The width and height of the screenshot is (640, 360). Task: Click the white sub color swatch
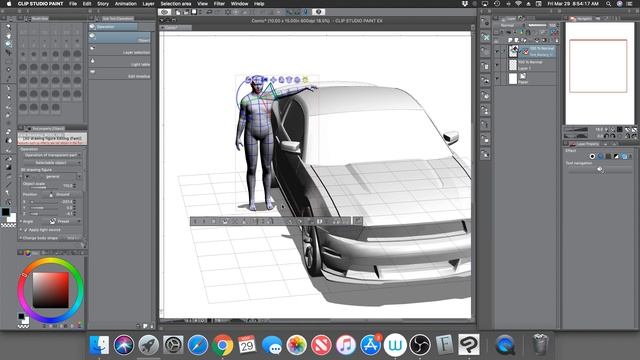coord(11,218)
